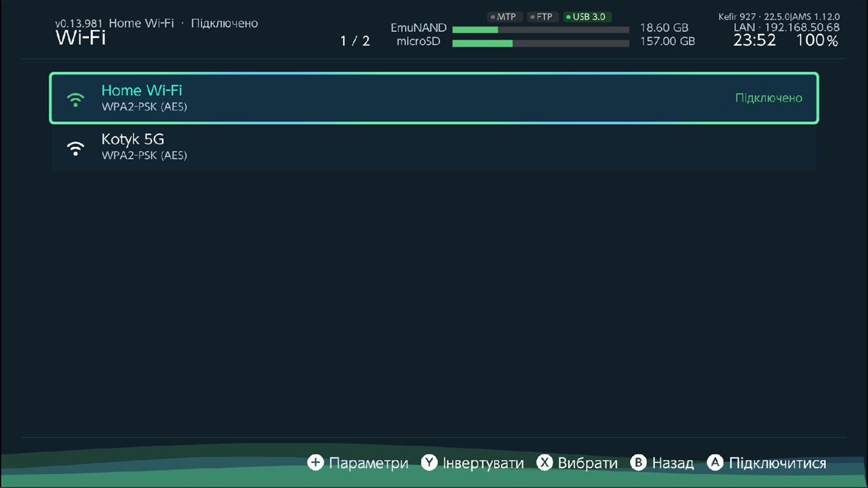Click the EmuNAND storage label
This screenshot has width=868, height=488.
[x=418, y=28]
